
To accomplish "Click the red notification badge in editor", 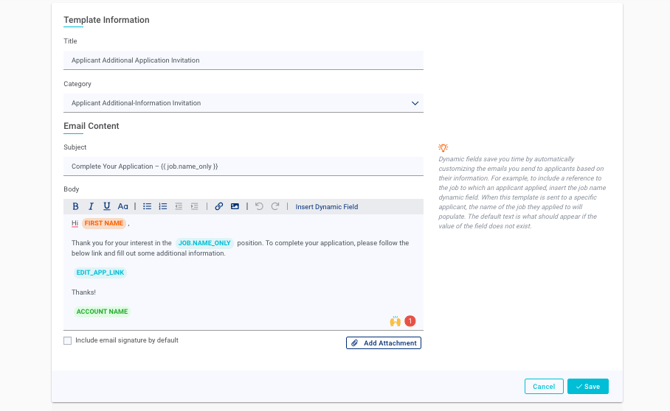I will 410,321.
